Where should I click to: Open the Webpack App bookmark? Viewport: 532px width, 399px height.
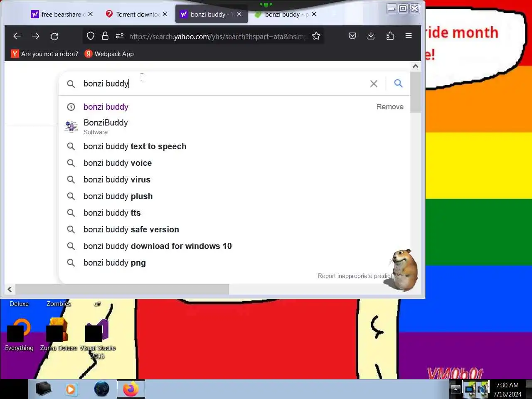tap(109, 54)
